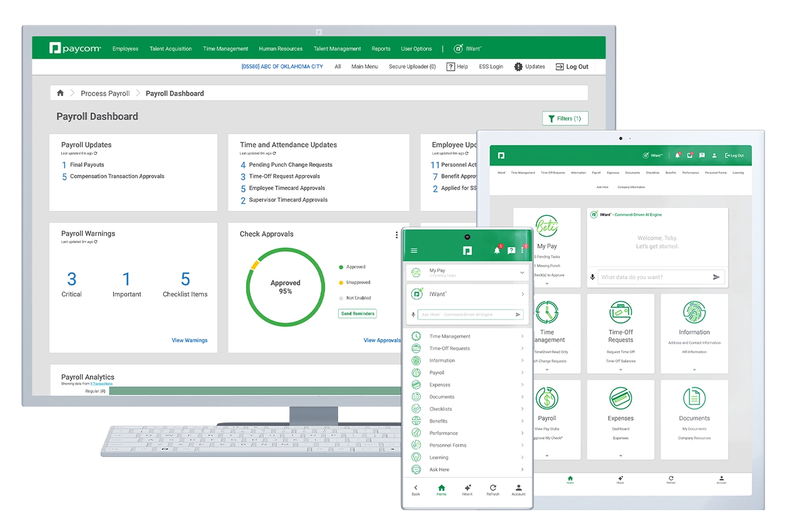Expand Time Management row chevron on phone
Viewport: 790px width, 532px height.
[x=522, y=337]
